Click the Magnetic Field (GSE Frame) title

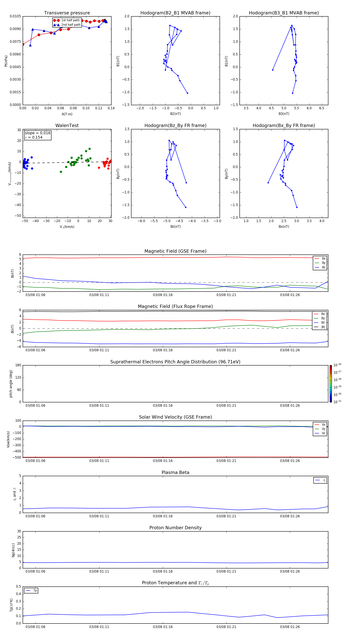pyautogui.click(x=175, y=251)
